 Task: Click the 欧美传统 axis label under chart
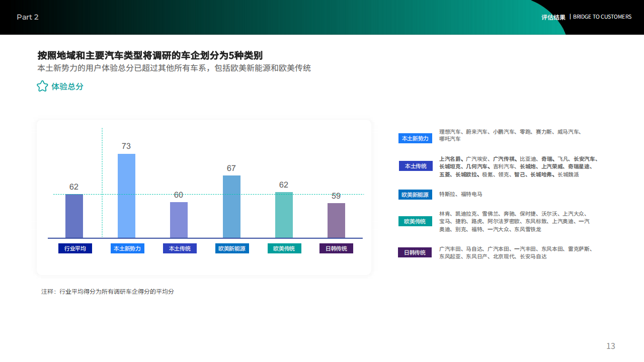tap(284, 248)
